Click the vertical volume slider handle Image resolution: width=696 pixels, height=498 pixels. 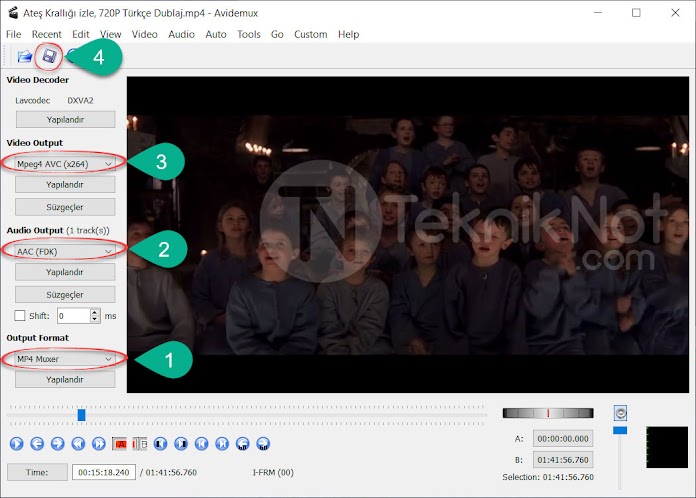tap(620, 430)
